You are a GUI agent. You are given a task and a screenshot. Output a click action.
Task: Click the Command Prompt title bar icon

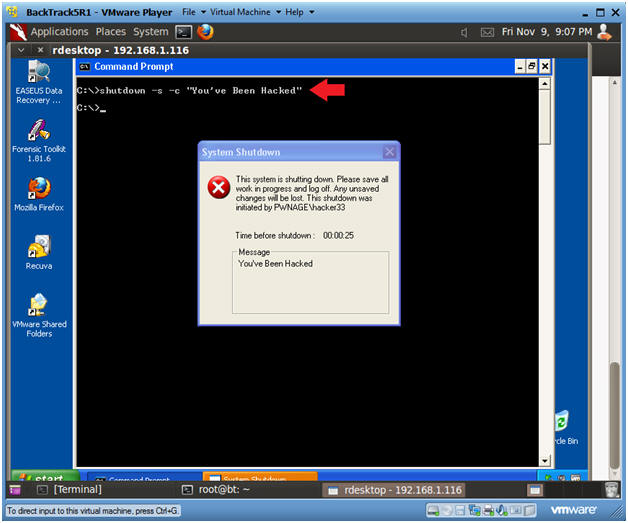[84, 66]
